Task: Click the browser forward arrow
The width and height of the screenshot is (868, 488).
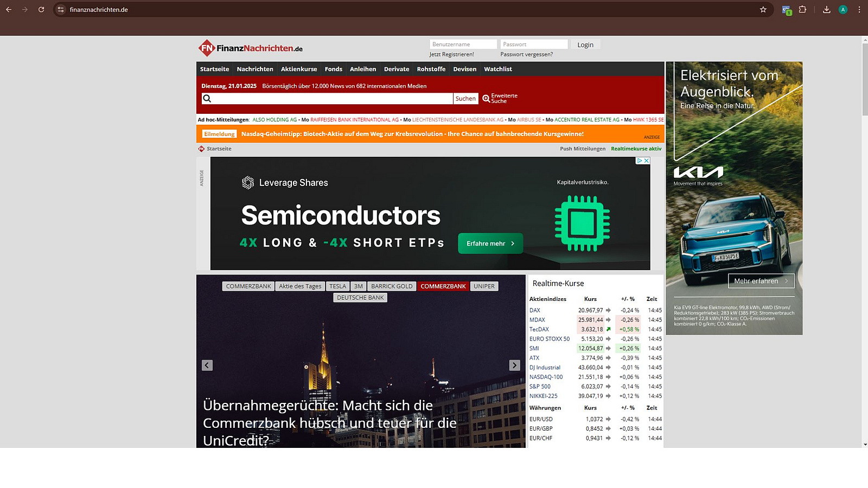Action: pyautogui.click(x=25, y=9)
